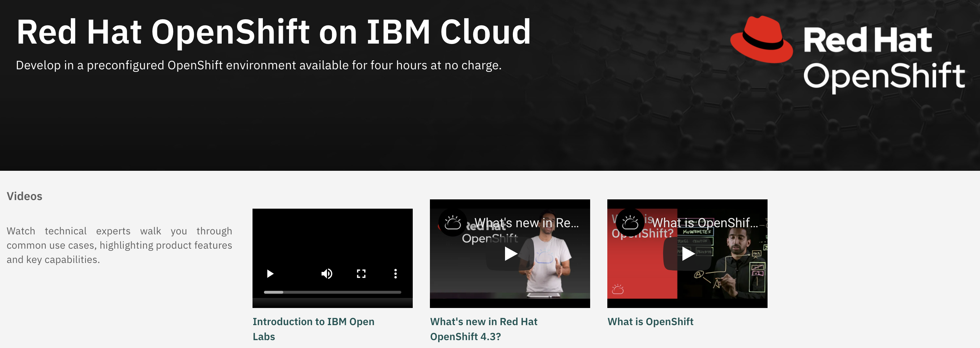Mute the first video's volume icon
This screenshot has width=980, height=348.
[x=327, y=274]
